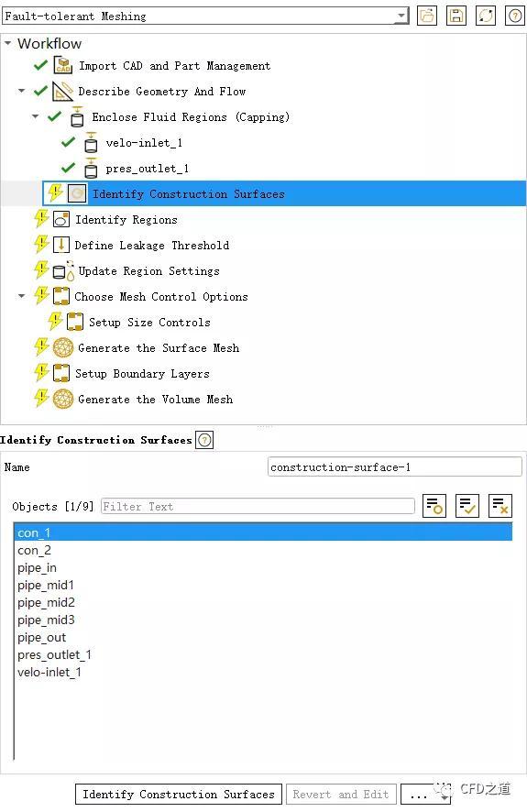Collapse the Choose Mesh Control Options node
This screenshot has height=812, width=527.
(x=21, y=296)
